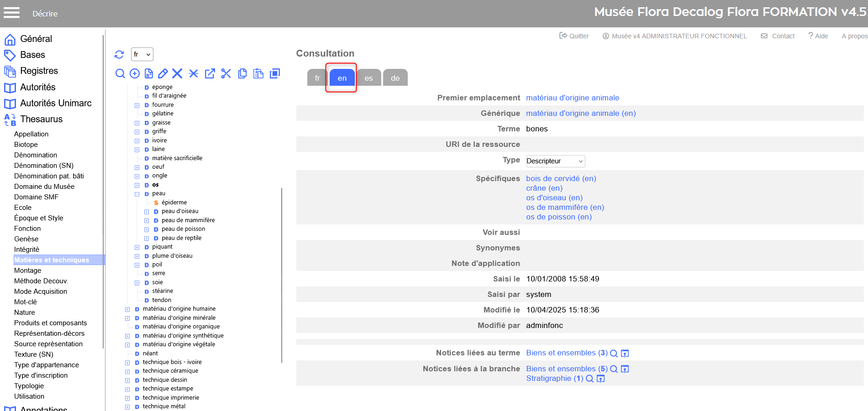Click the Quitter link
868x411 pixels.
click(x=574, y=36)
